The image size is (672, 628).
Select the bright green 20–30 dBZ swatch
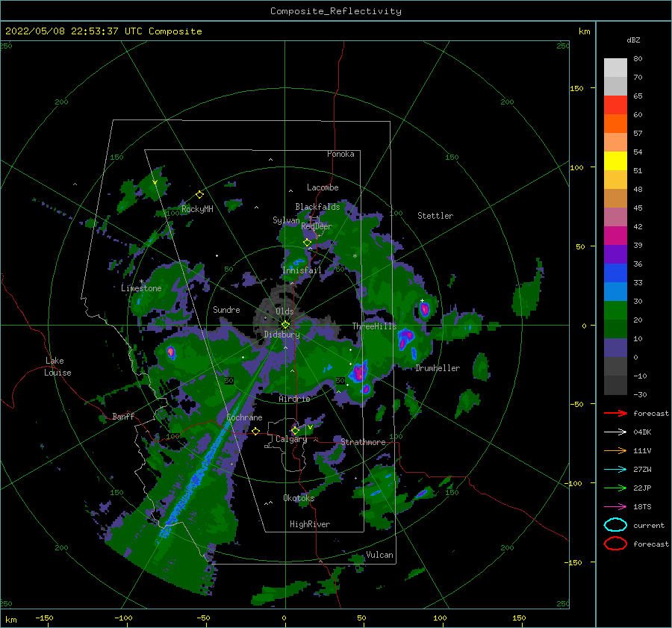click(615, 311)
